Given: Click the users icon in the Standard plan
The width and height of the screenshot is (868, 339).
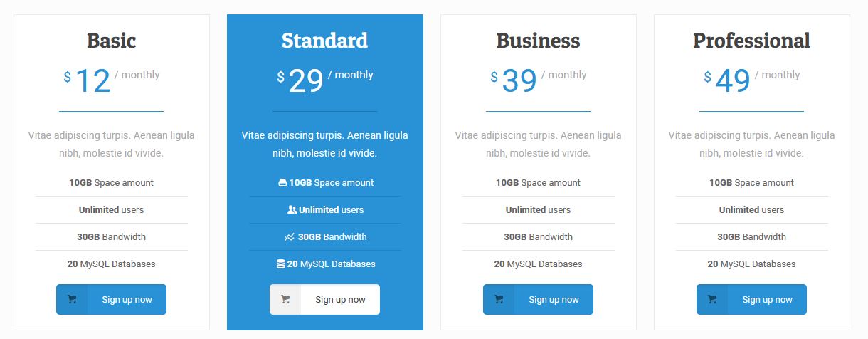Looking at the screenshot, I should pyautogui.click(x=292, y=210).
